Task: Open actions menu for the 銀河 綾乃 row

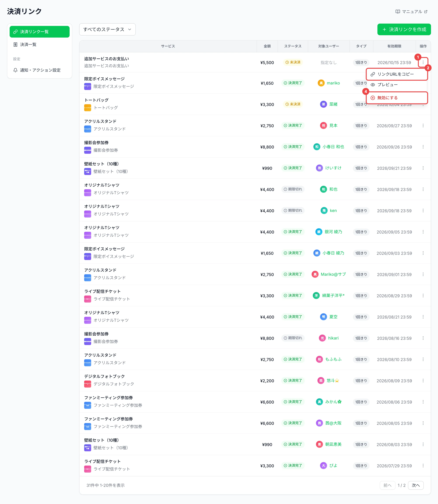Action: click(423, 232)
